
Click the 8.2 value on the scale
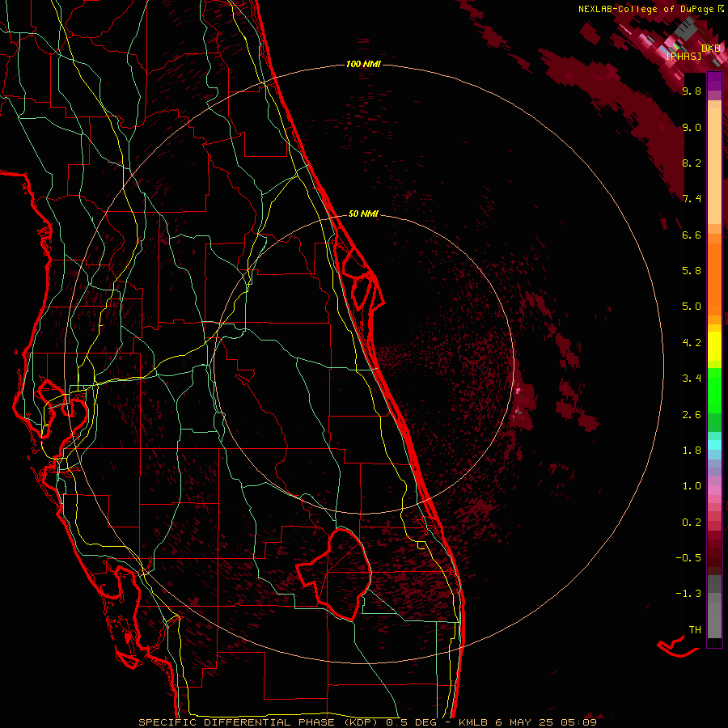692,163
